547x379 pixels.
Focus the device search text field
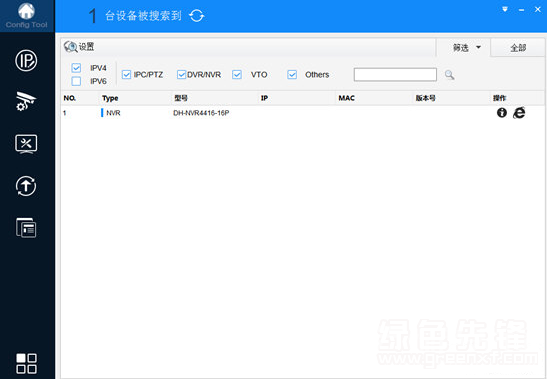pos(395,75)
